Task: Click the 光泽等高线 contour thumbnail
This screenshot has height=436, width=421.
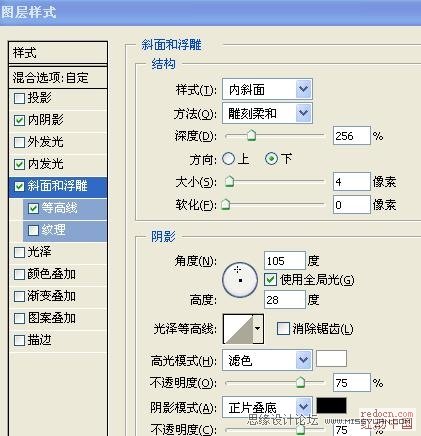Action: (238, 329)
